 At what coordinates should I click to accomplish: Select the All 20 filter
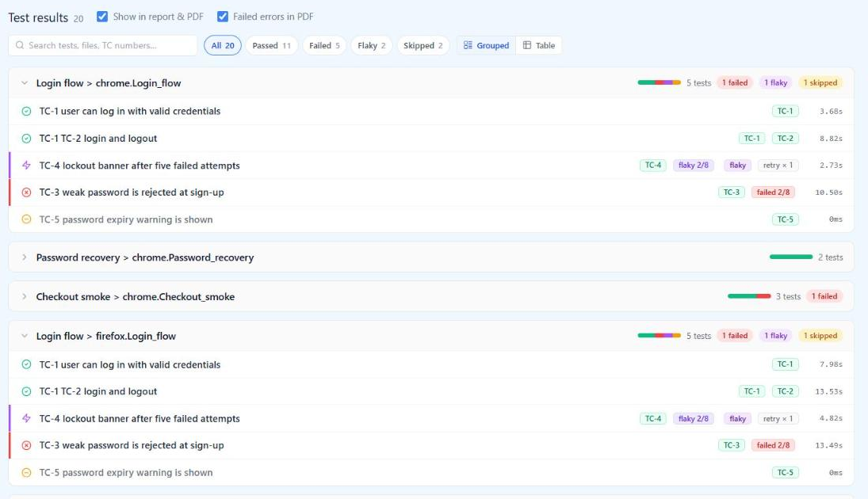(x=223, y=45)
